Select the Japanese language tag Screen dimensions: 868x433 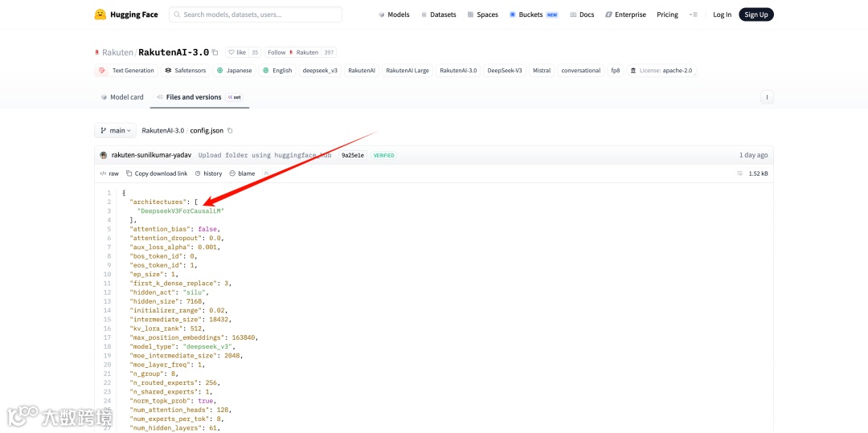click(234, 70)
